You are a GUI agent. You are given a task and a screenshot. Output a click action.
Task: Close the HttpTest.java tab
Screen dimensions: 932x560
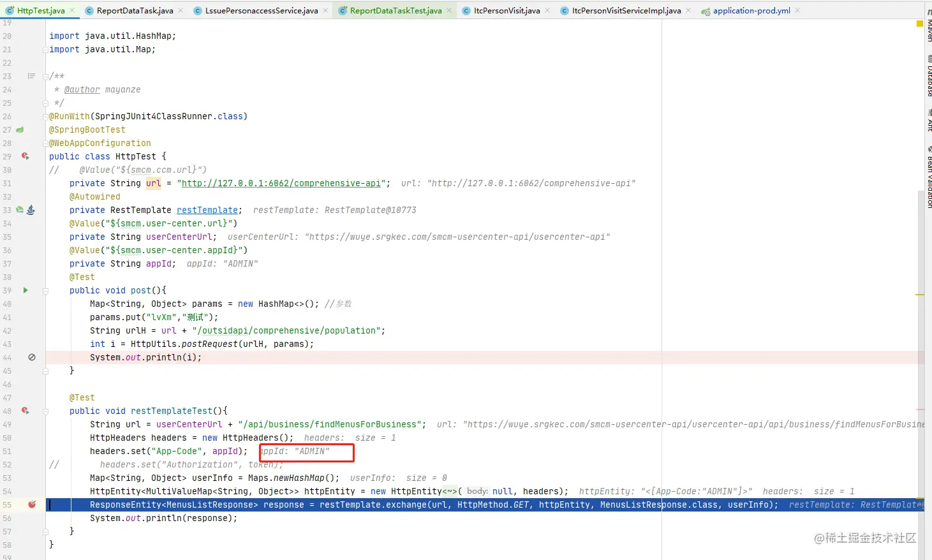(72, 10)
